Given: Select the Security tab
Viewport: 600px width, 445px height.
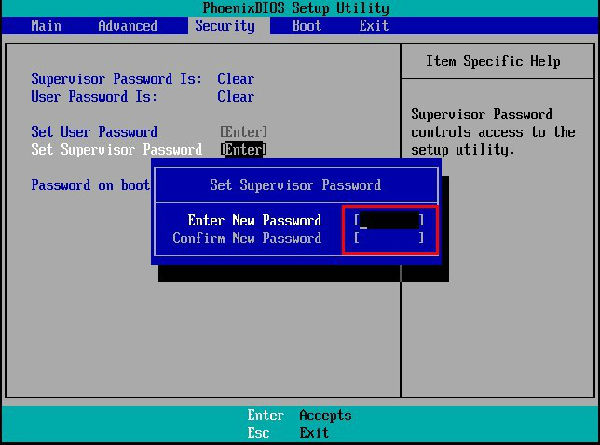Looking at the screenshot, I should 224,26.
